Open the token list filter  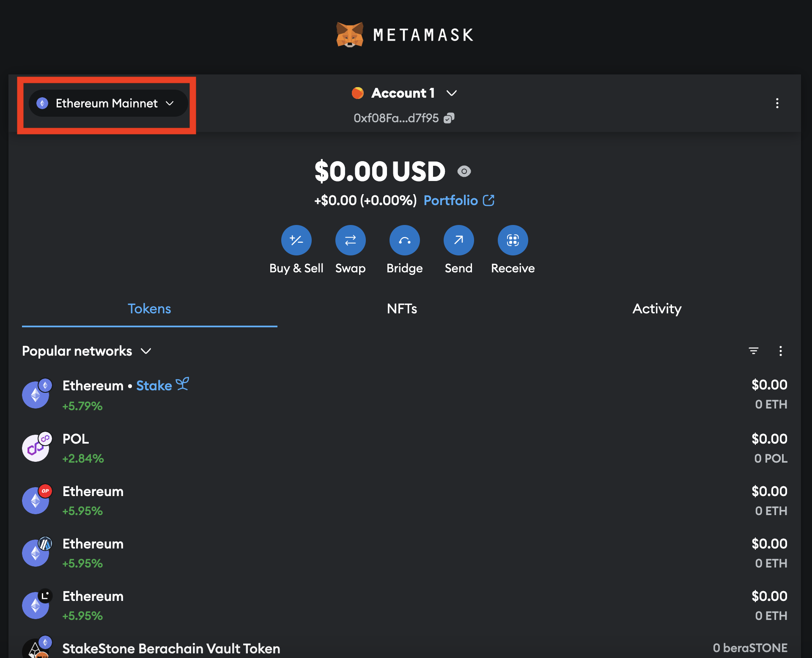point(754,351)
